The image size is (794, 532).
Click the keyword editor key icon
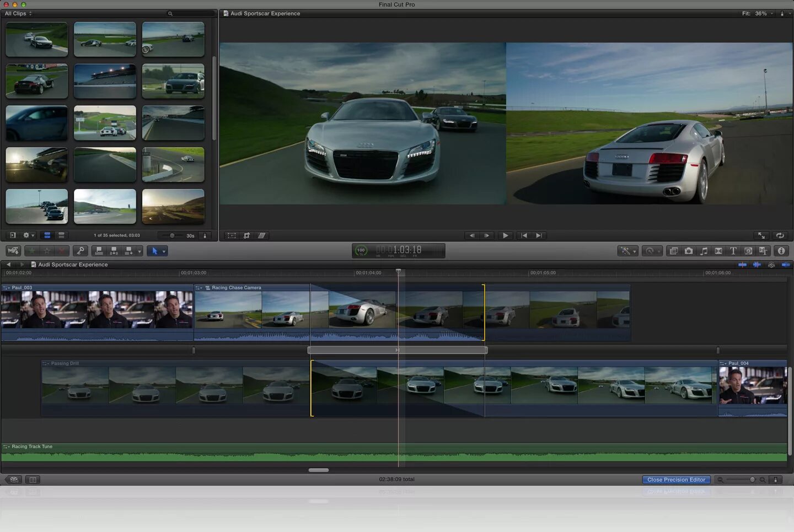click(x=81, y=251)
